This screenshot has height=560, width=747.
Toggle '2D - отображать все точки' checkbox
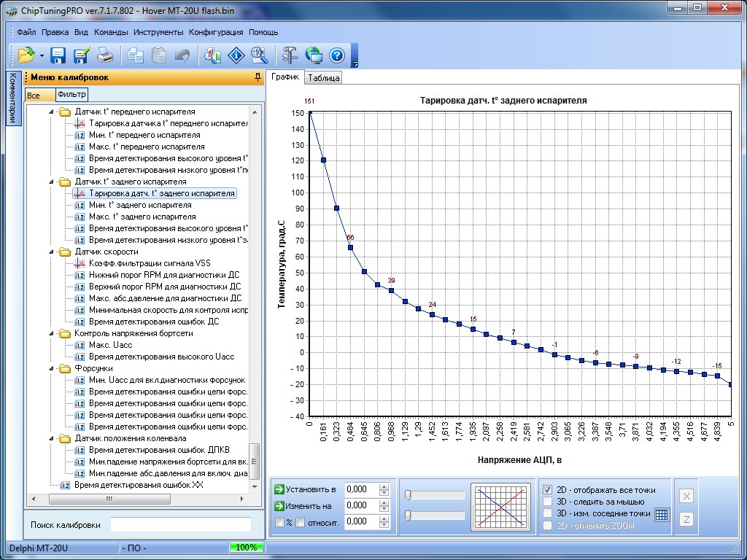coord(548,490)
